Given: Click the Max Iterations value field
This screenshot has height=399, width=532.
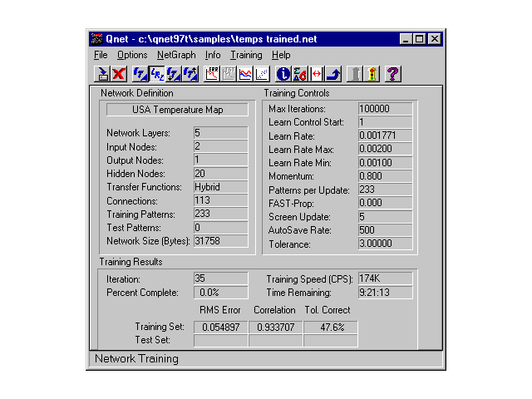Looking at the screenshot, I should [x=385, y=109].
